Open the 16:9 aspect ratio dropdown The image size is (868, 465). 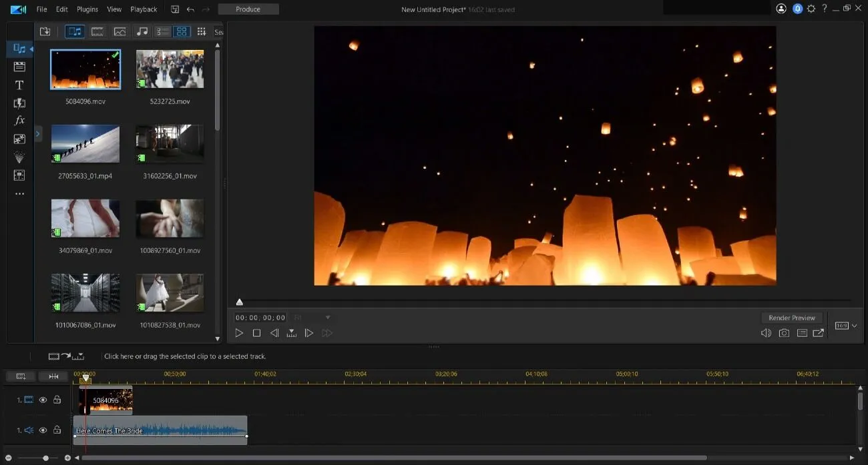coord(846,326)
